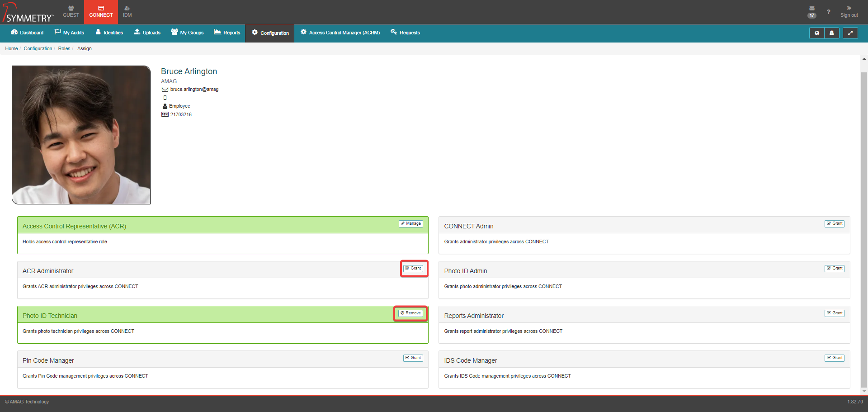Click 'Holds access control representative role' description
The width and height of the screenshot is (868, 412).
(65, 242)
